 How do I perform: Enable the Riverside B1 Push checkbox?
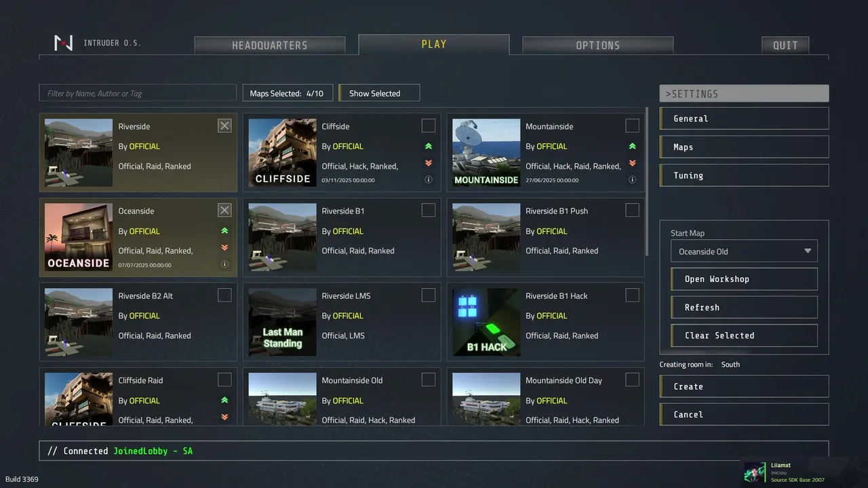632,210
